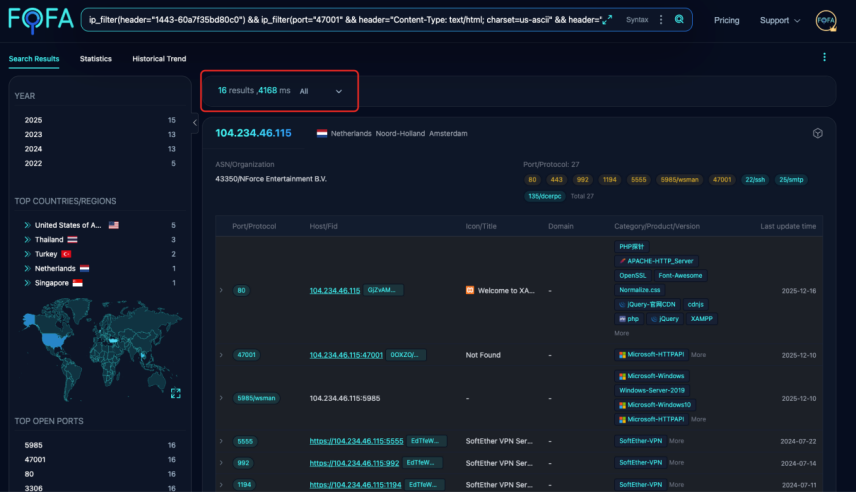This screenshot has width=856, height=492.
Task: Open the teal three-dot menu beside the tabs
Action: (x=824, y=58)
